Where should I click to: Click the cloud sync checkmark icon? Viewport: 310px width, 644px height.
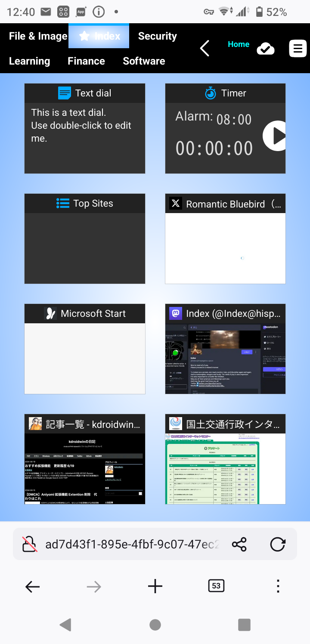tap(266, 49)
